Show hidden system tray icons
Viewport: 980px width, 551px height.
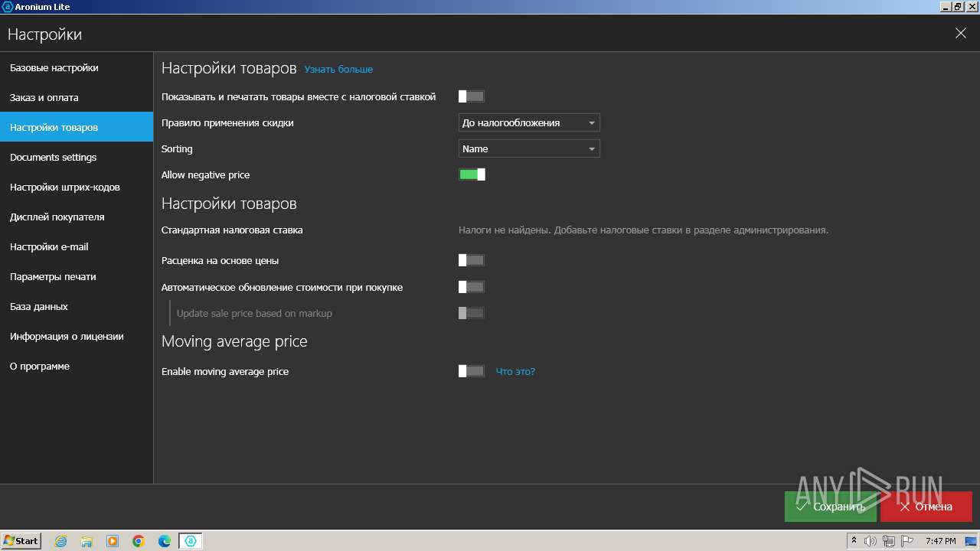pos(854,541)
